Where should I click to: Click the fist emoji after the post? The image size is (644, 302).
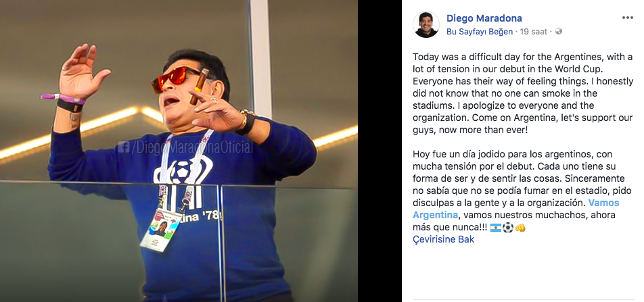(x=520, y=227)
